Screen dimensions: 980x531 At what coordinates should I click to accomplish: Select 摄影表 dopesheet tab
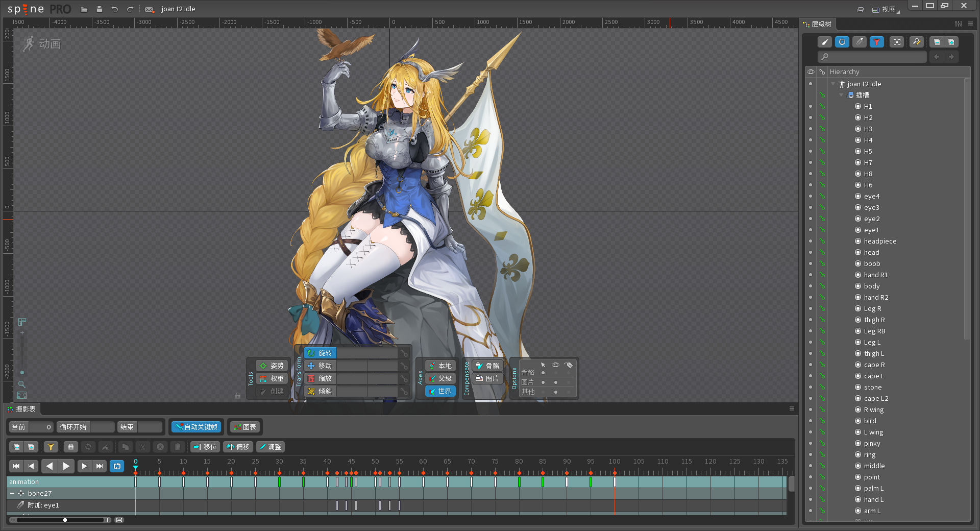coord(22,409)
